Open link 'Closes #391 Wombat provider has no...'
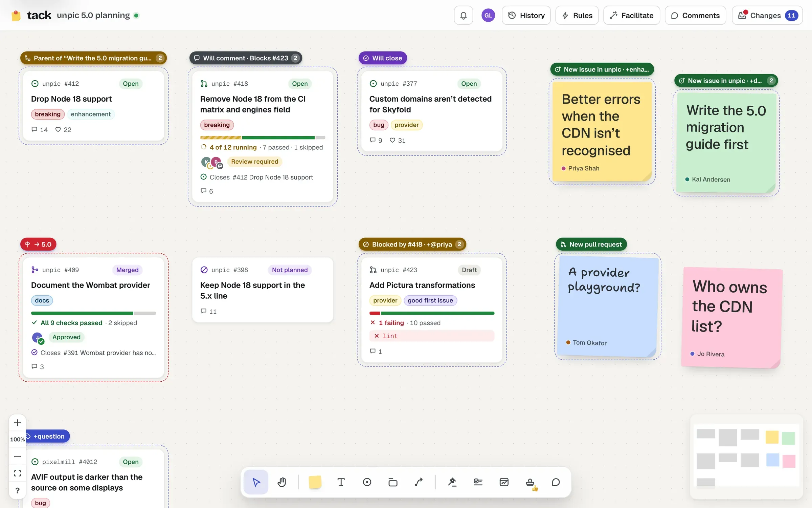 coord(94,353)
